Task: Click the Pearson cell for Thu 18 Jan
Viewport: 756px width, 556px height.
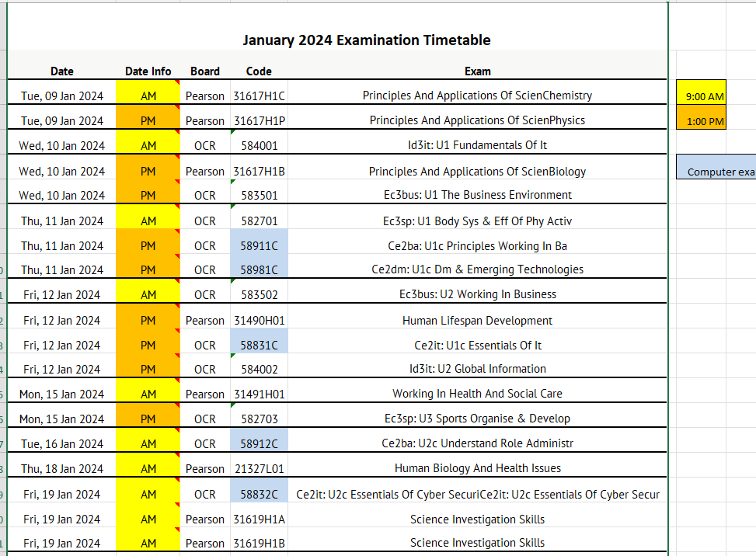Action: [204, 468]
